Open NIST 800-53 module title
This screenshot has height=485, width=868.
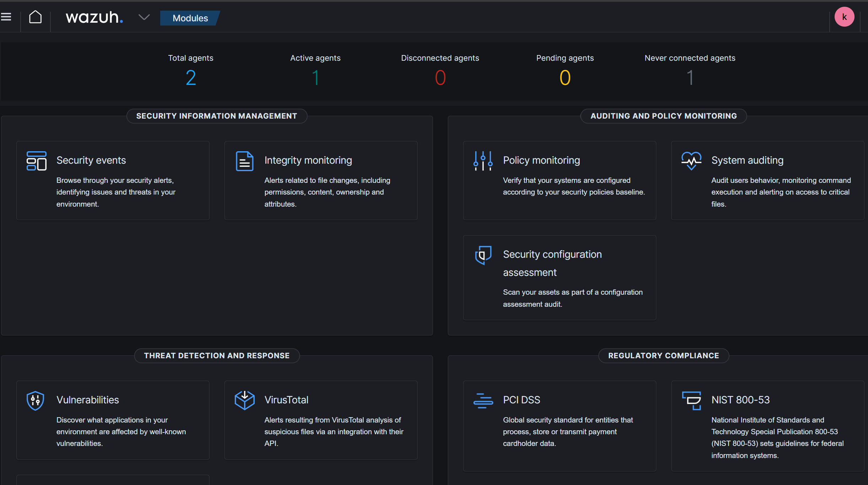740,400
